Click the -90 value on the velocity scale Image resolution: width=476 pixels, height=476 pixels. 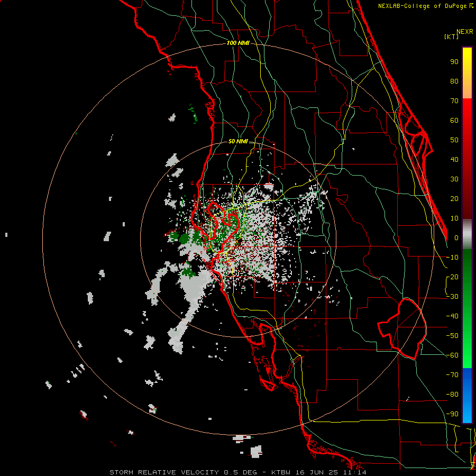[x=452, y=414]
